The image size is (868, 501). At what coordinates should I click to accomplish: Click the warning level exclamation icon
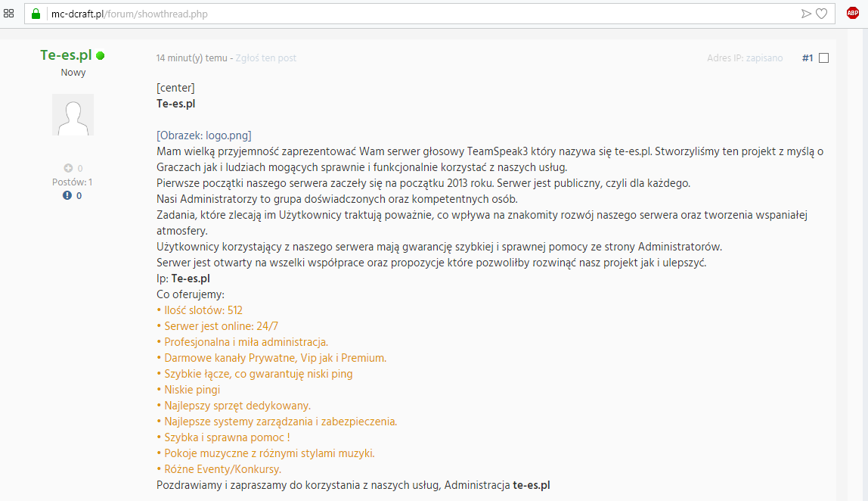(x=67, y=195)
